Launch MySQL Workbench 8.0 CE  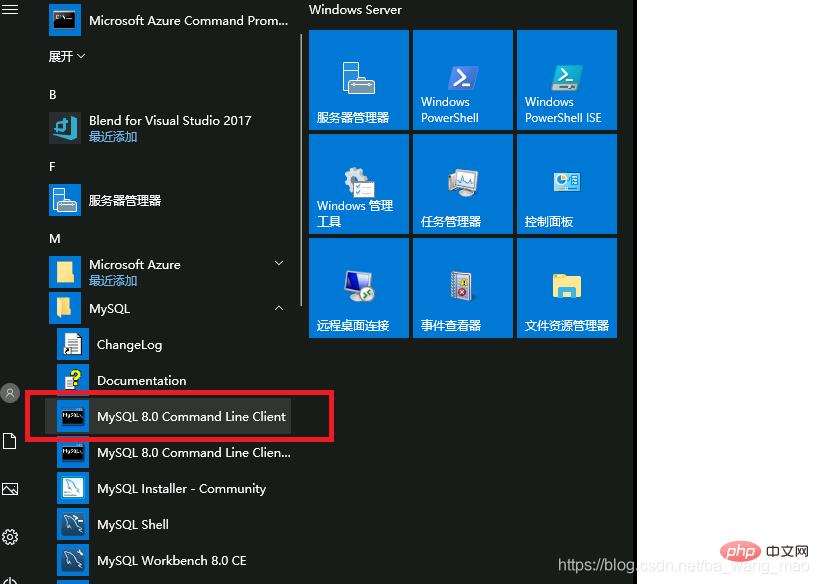171,560
